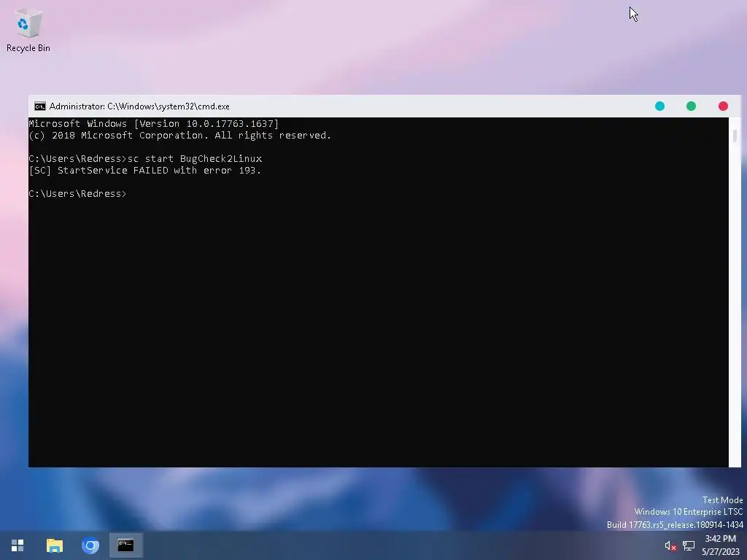The height and width of the screenshot is (560, 747).
Task: Select the Command Prompt taskbar button
Action: 125,545
